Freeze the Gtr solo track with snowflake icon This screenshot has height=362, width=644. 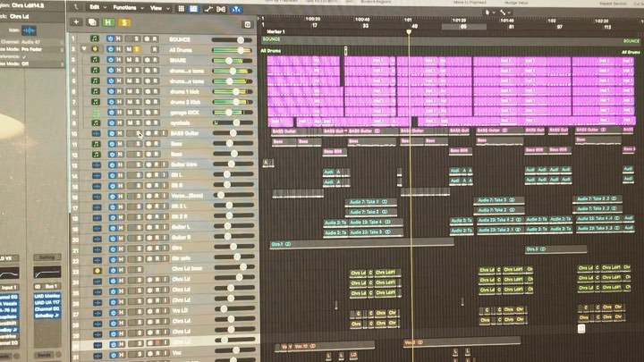(x=149, y=258)
